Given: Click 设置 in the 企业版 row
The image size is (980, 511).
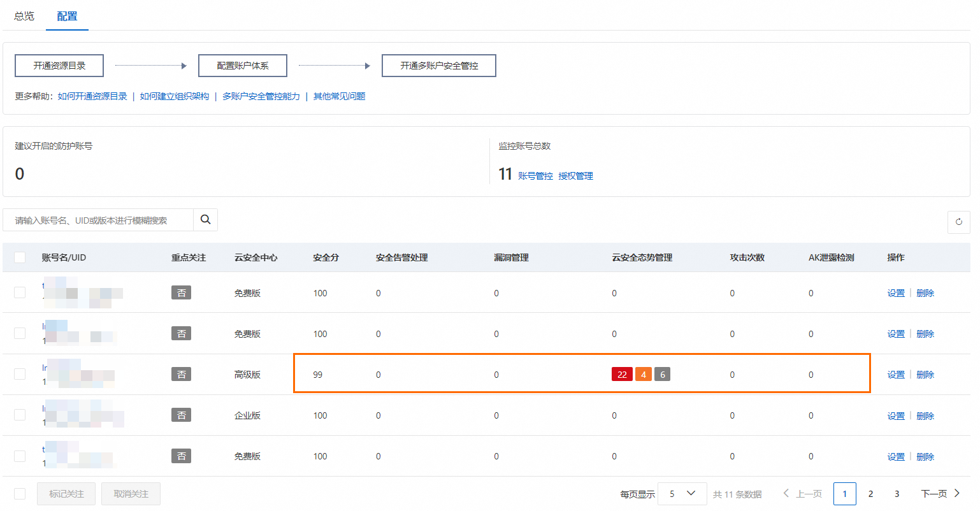Looking at the screenshot, I should [x=896, y=415].
